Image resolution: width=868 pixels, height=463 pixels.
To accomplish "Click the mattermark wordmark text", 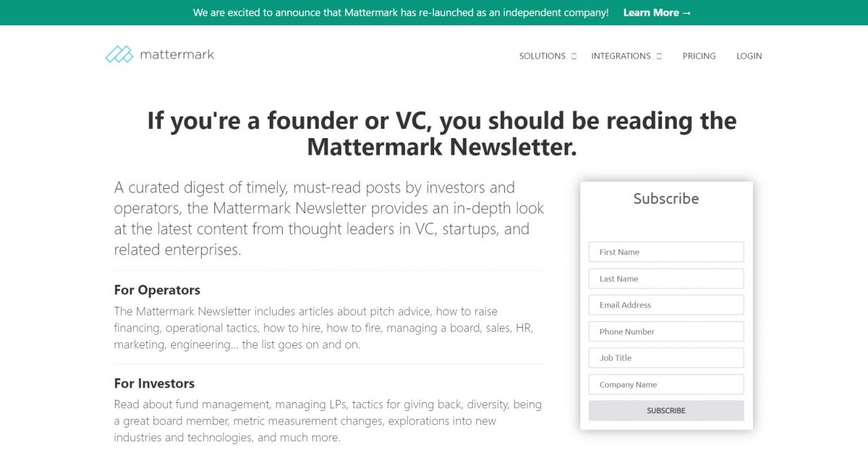I will tap(177, 54).
